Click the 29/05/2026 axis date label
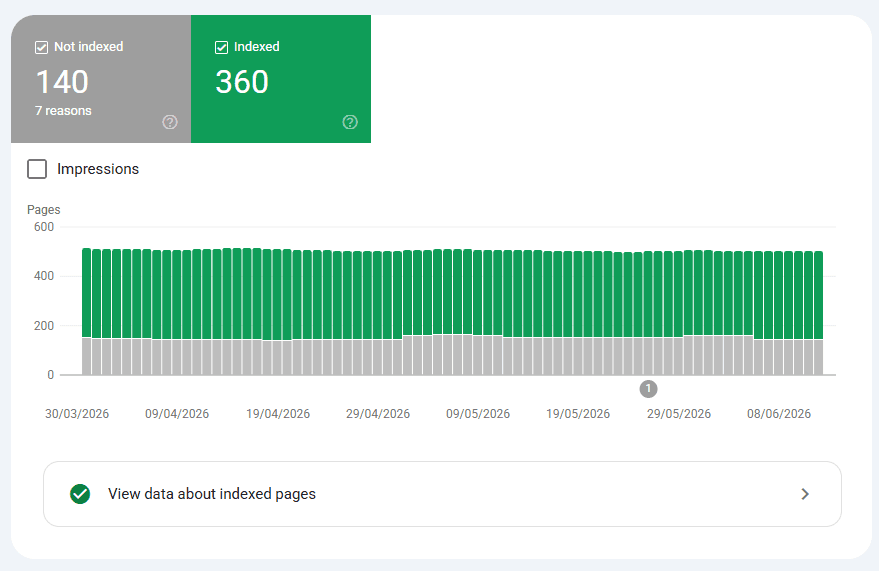 679,414
